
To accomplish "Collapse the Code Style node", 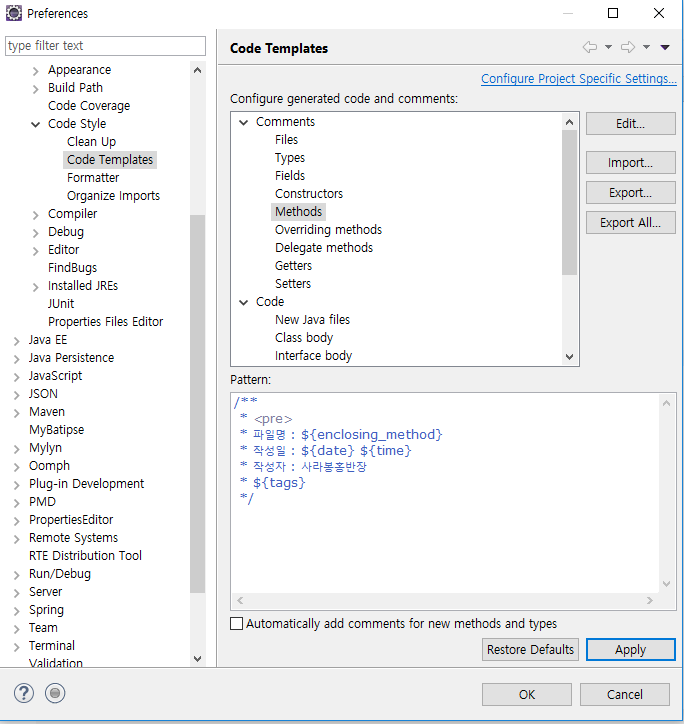I will (x=36, y=124).
